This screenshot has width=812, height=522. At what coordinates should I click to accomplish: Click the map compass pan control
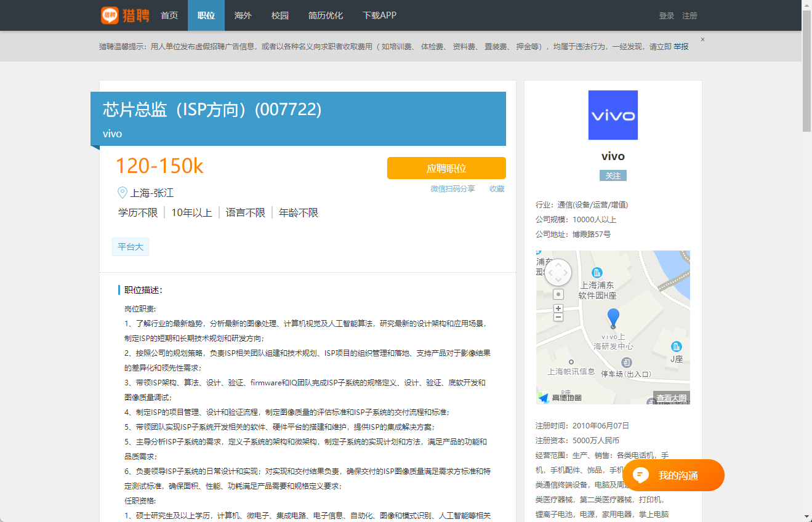tap(558, 271)
